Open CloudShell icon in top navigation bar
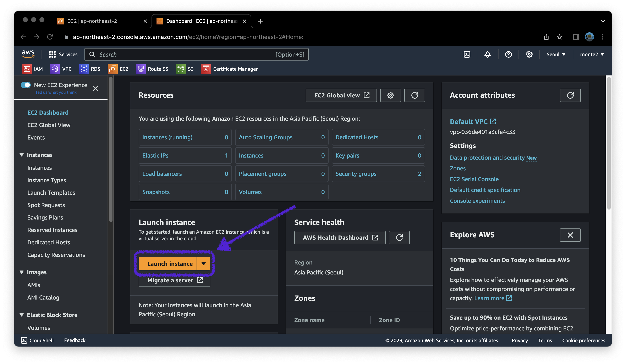 point(467,54)
